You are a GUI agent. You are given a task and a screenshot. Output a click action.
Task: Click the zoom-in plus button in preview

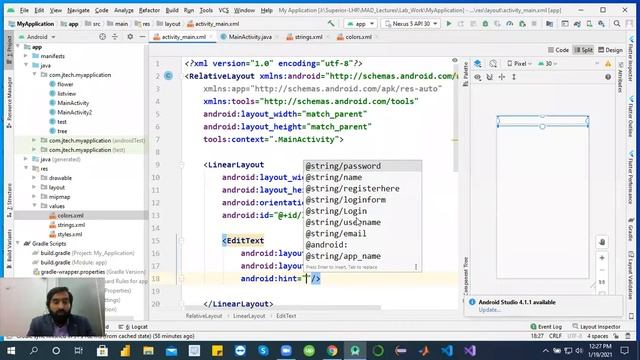pos(602,258)
